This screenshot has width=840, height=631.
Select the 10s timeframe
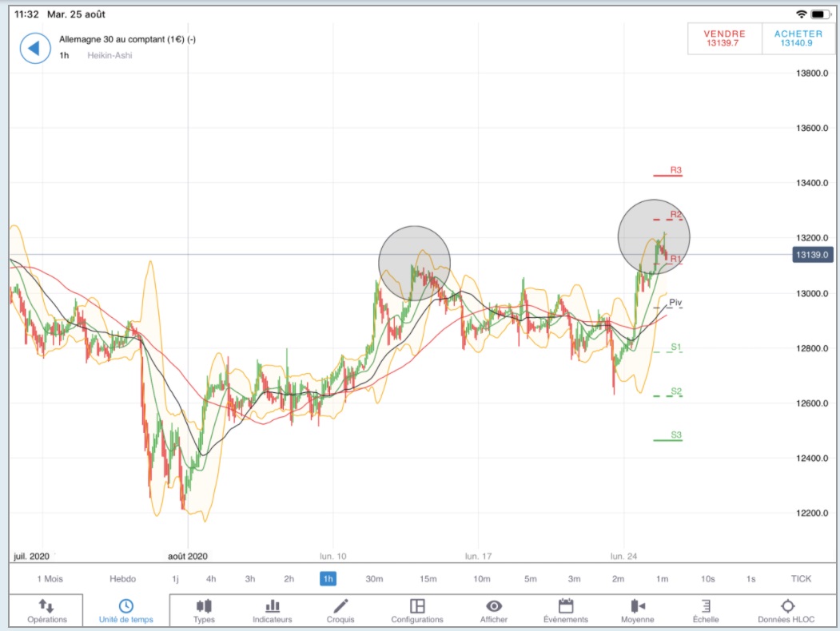tap(707, 578)
